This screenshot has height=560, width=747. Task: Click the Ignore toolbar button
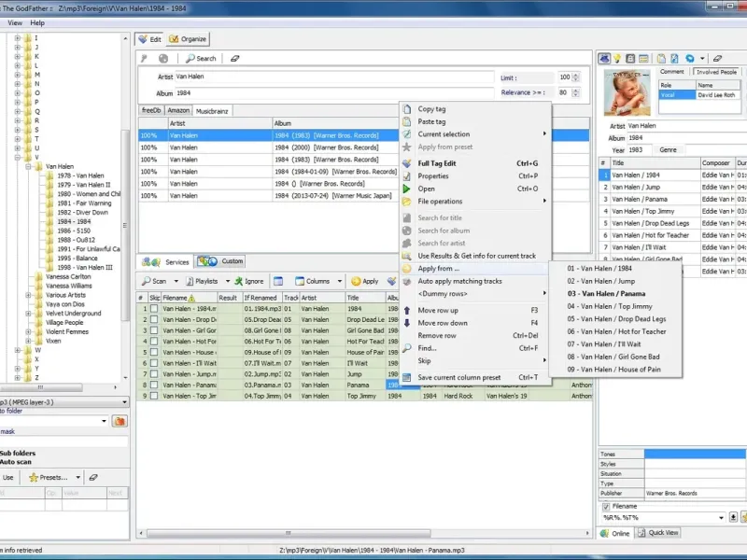pyautogui.click(x=249, y=281)
